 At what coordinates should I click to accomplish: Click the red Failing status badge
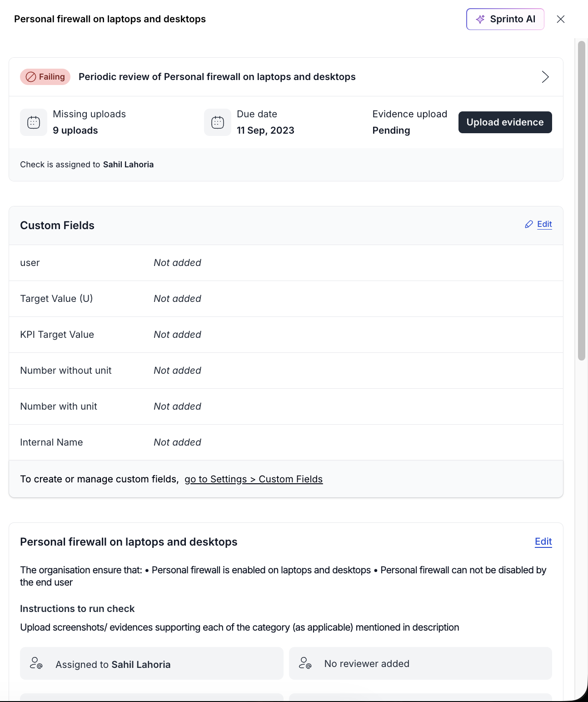pos(45,77)
